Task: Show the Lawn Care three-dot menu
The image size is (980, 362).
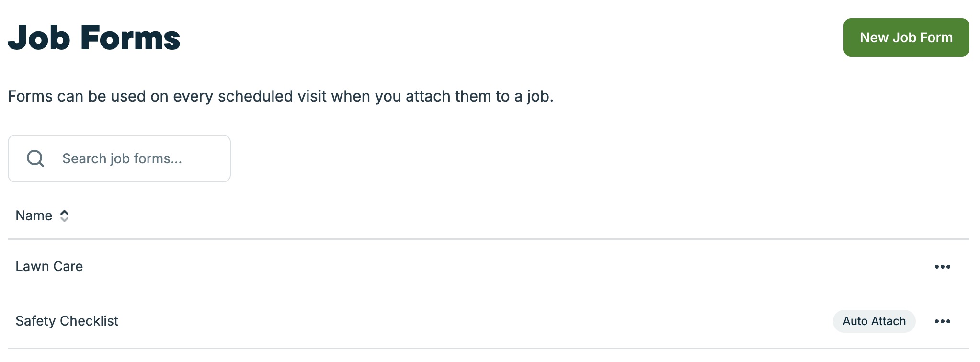Action: [x=942, y=267]
